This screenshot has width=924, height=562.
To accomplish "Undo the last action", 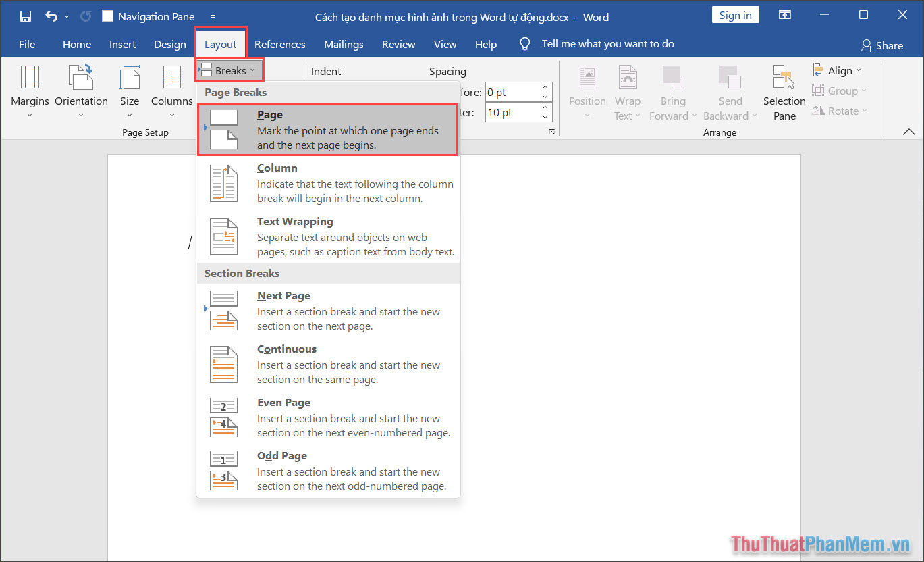I will tap(51, 16).
